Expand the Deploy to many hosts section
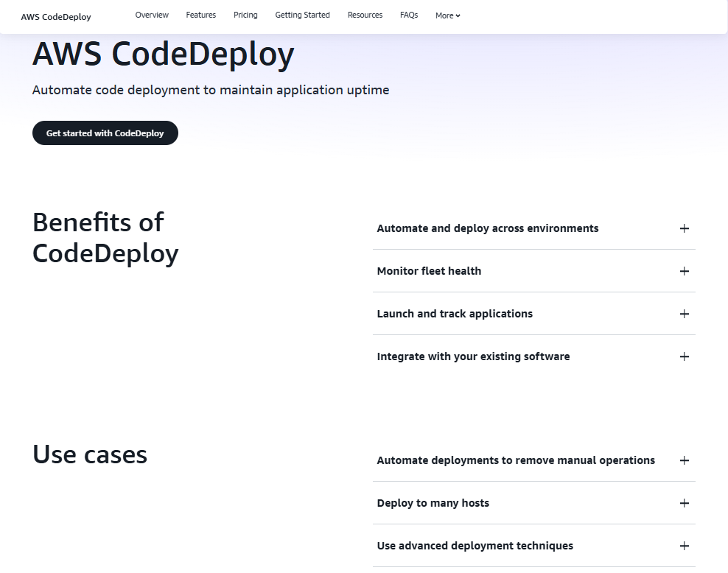The width and height of the screenshot is (728, 573). (x=534, y=503)
